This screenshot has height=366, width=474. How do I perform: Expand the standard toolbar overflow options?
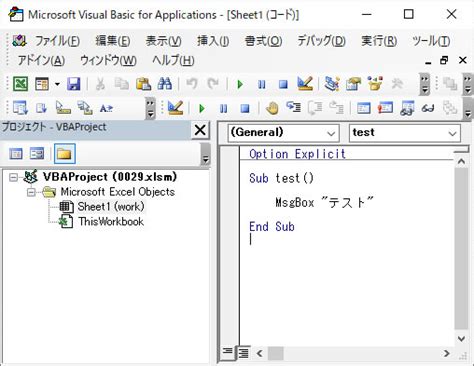(x=424, y=84)
